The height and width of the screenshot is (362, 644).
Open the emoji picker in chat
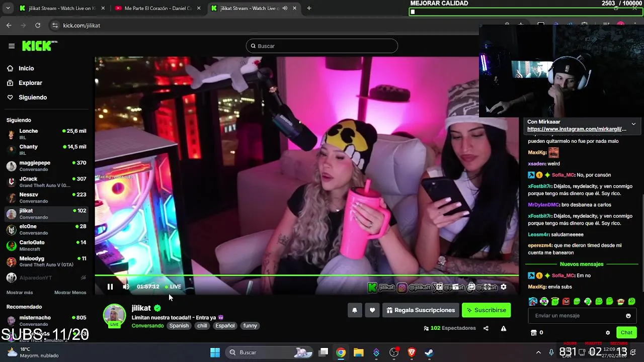coord(628,316)
